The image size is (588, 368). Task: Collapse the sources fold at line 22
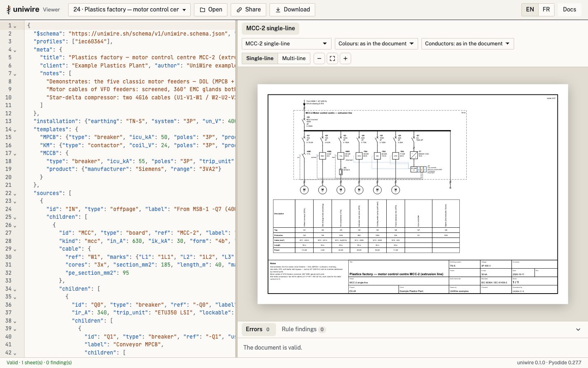(15, 194)
